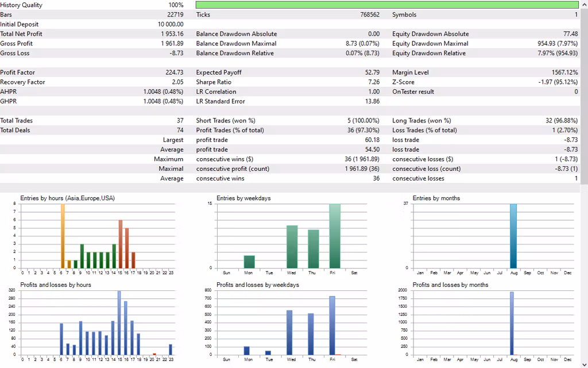Click the Monday bar in Entries by weekdays
Image resolution: width=588 pixels, height=368 pixels.
tap(249, 262)
